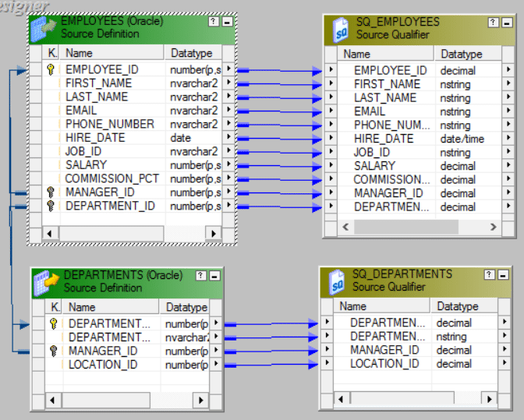524x420 pixels.
Task: Click the Name column header in EMPLOYEES source
Action: [112, 53]
